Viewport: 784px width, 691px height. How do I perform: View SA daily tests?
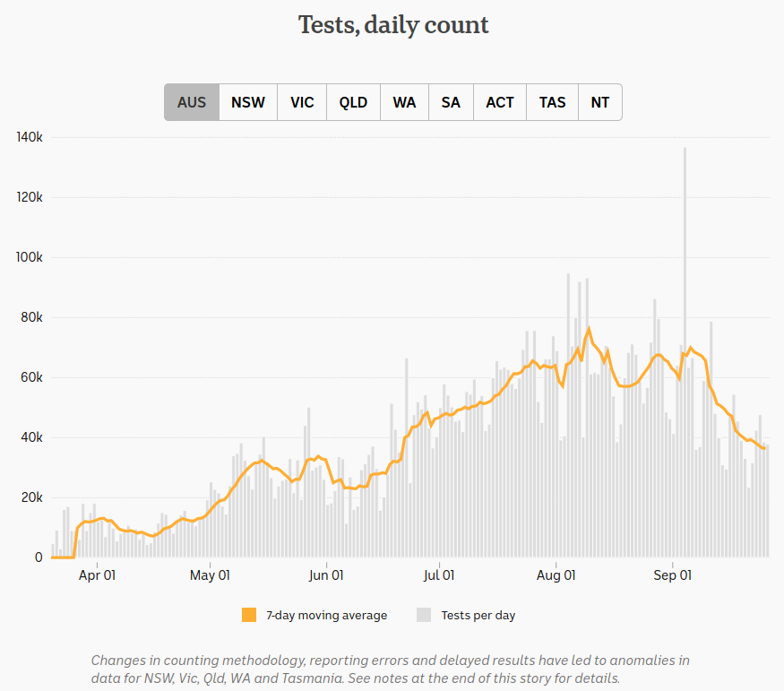tap(451, 102)
